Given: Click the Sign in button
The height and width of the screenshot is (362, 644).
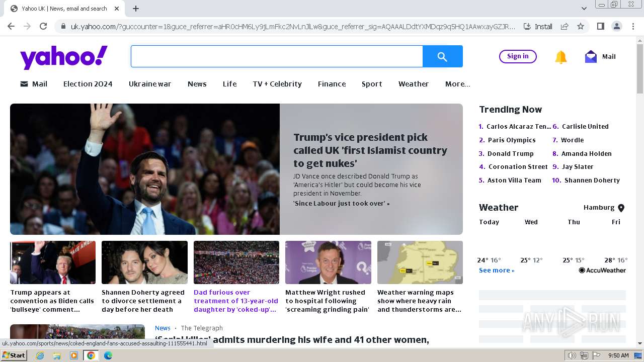Looking at the screenshot, I should point(518,56).
